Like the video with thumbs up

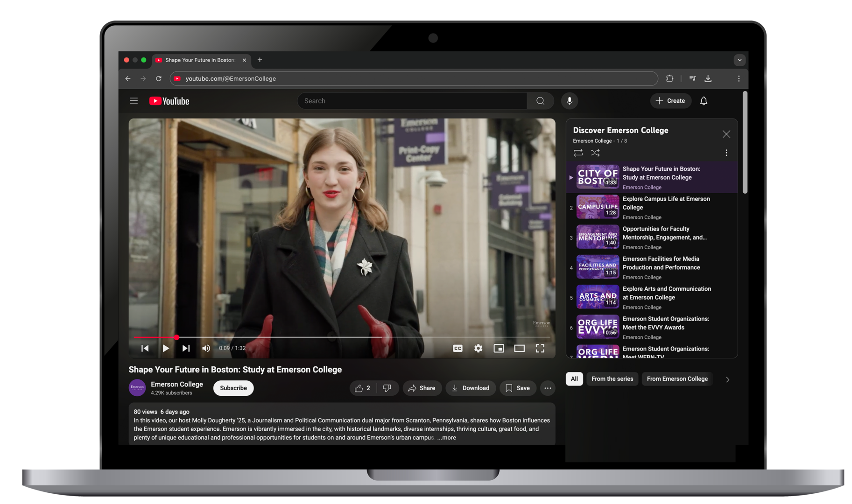363,388
